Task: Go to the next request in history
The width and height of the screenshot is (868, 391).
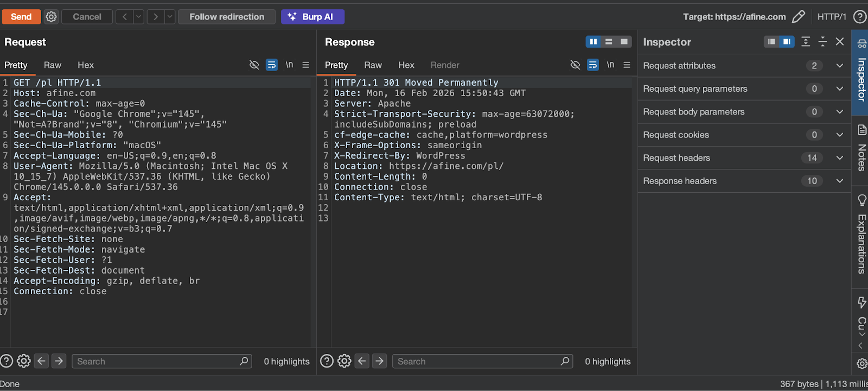Action: [x=155, y=17]
